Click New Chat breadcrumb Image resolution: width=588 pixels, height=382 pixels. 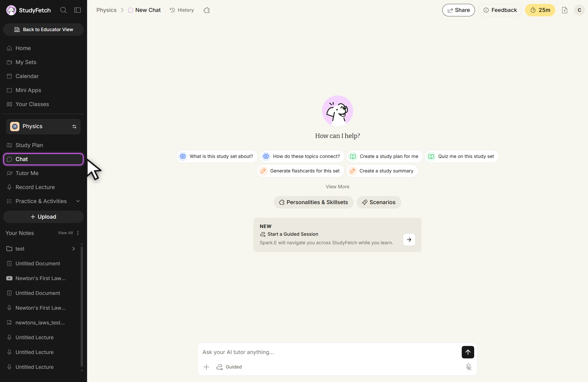tap(144, 10)
